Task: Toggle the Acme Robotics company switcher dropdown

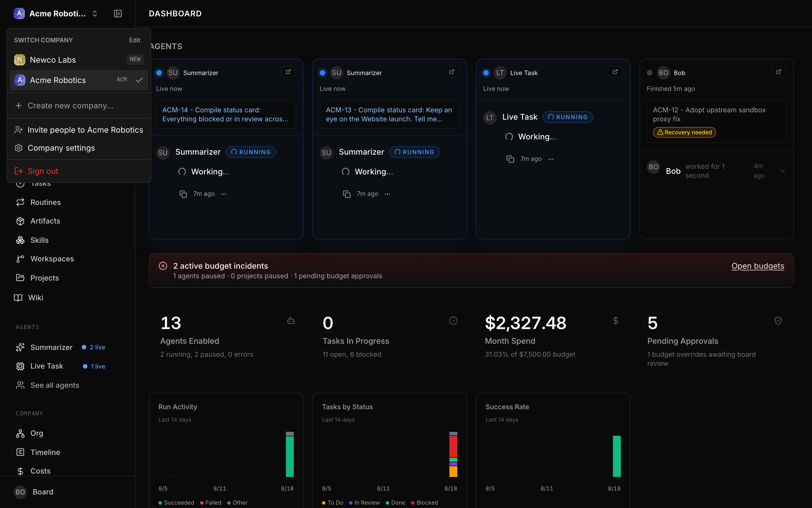Action: point(56,14)
